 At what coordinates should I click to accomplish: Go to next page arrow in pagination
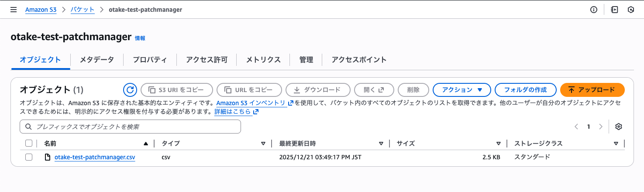(x=601, y=127)
